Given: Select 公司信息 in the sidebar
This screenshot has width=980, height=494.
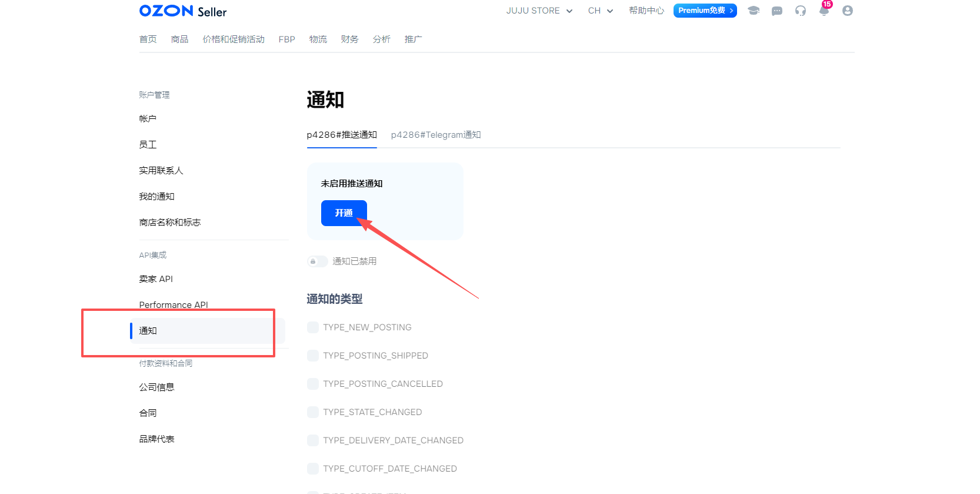Looking at the screenshot, I should (x=156, y=387).
